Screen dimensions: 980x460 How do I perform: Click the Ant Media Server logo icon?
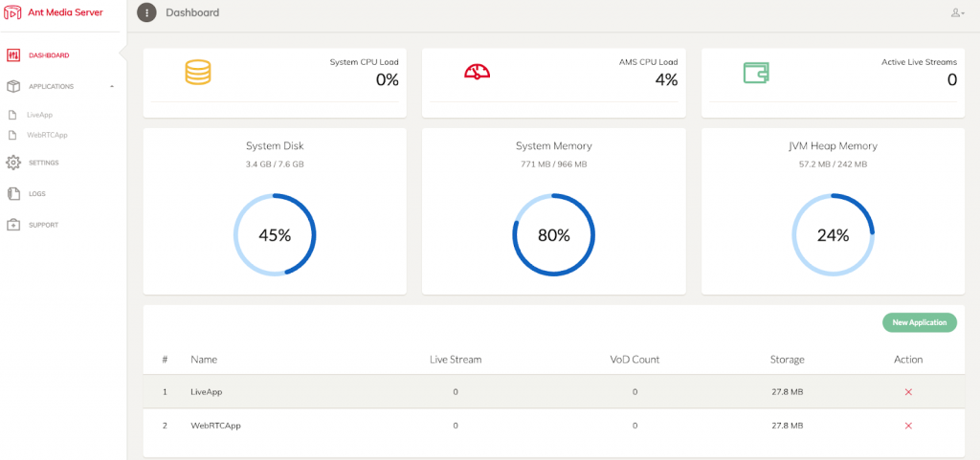tap(13, 12)
